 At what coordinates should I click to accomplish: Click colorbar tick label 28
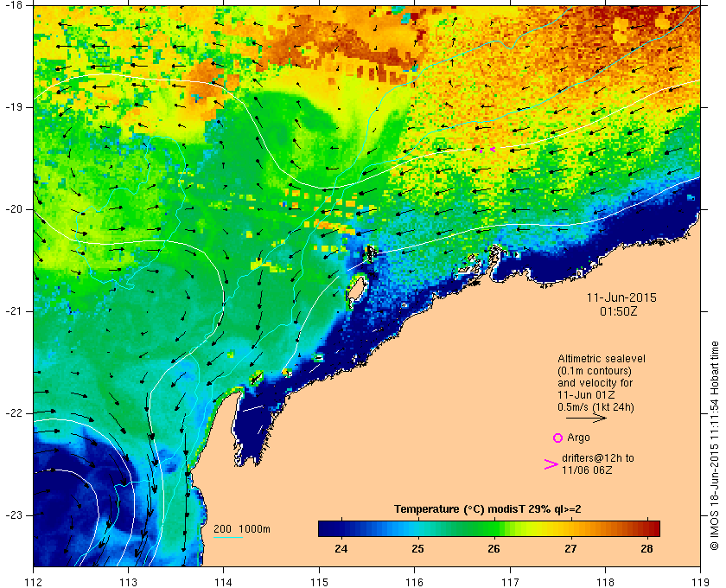click(x=646, y=548)
